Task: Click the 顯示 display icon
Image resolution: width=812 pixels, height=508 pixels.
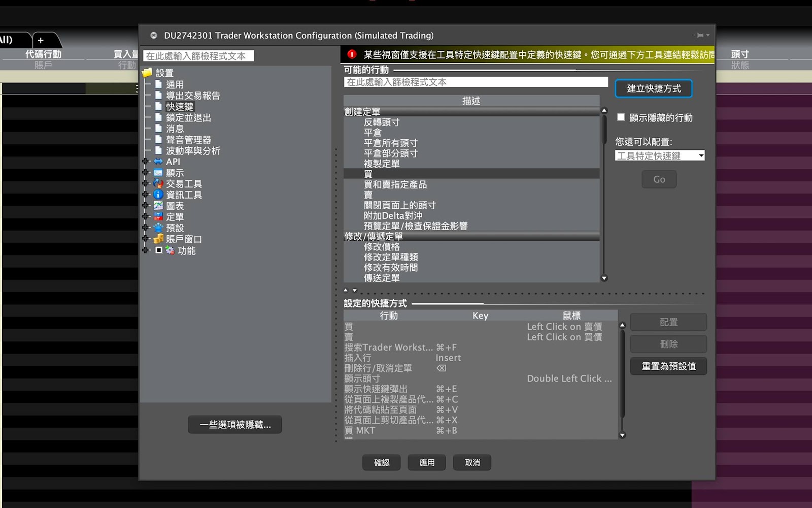Action: [x=158, y=173]
